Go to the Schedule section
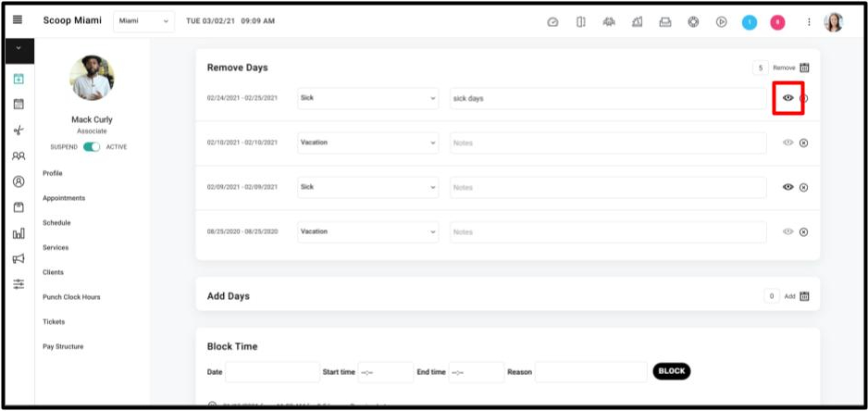 [x=56, y=223]
